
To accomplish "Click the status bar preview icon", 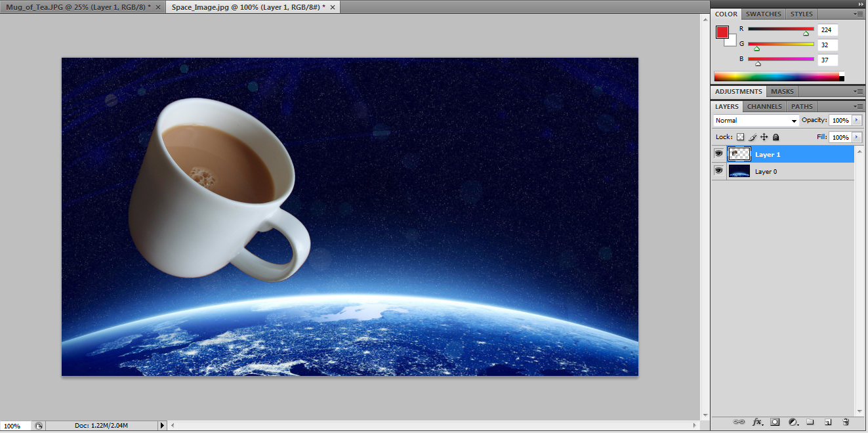I will pyautogui.click(x=39, y=426).
